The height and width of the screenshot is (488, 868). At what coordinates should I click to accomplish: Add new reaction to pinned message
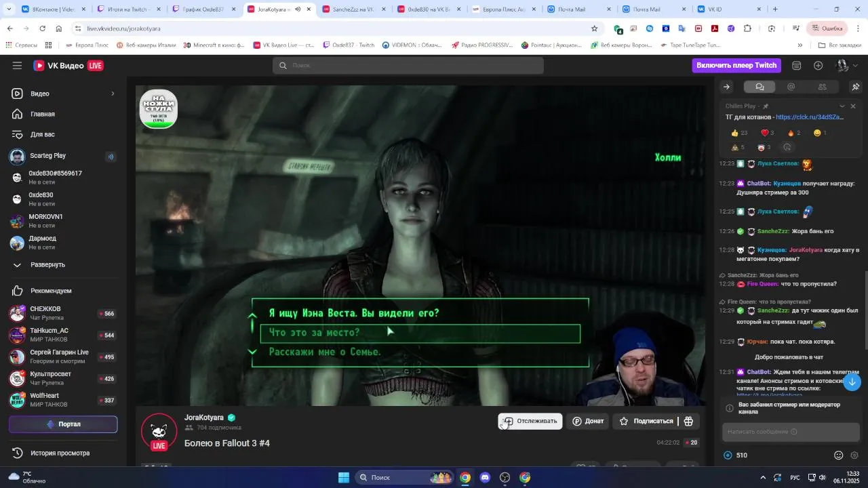point(787,147)
